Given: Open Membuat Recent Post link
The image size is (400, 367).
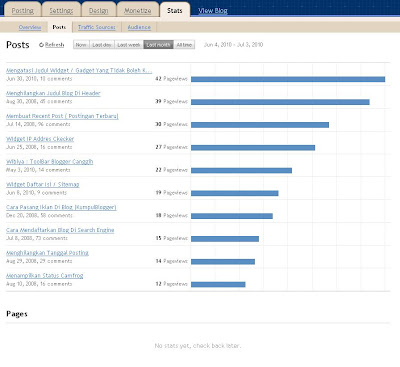Looking at the screenshot, I should coord(62,116).
